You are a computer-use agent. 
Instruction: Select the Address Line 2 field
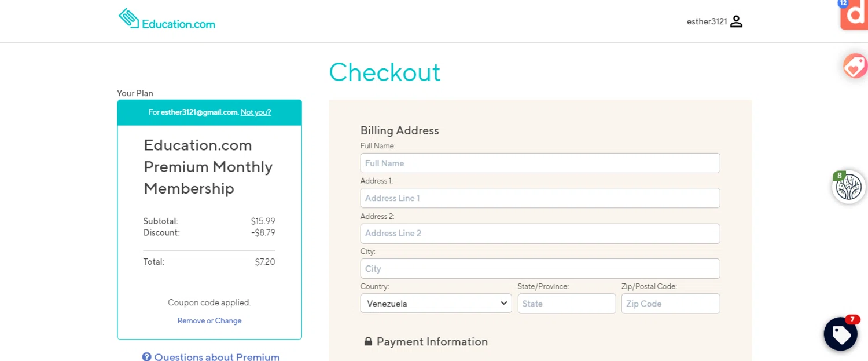click(540, 234)
